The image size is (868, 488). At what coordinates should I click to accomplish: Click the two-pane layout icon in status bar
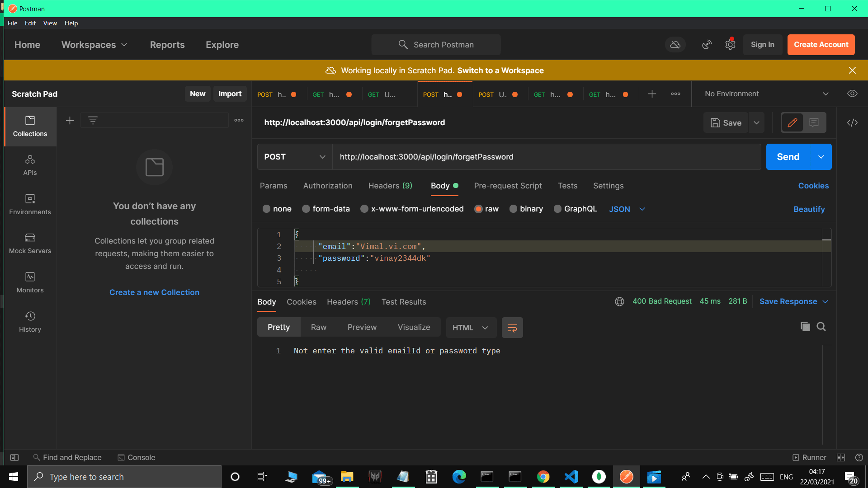841,457
